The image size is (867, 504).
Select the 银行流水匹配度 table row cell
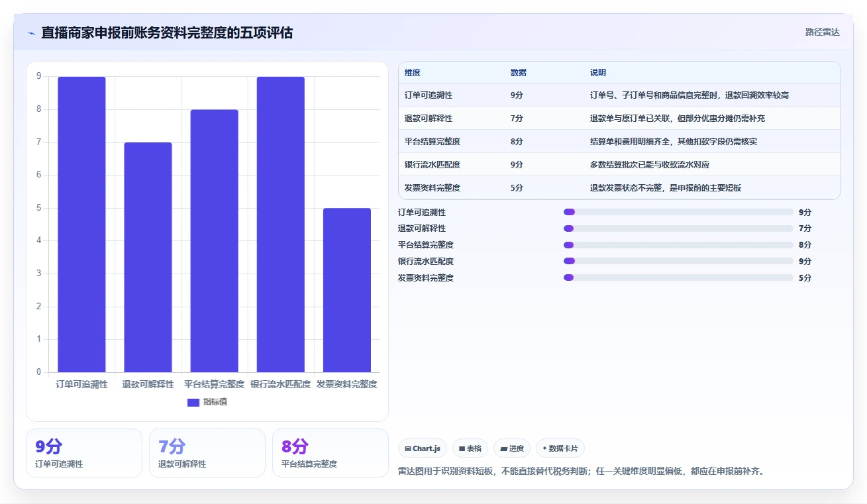coord(433,165)
